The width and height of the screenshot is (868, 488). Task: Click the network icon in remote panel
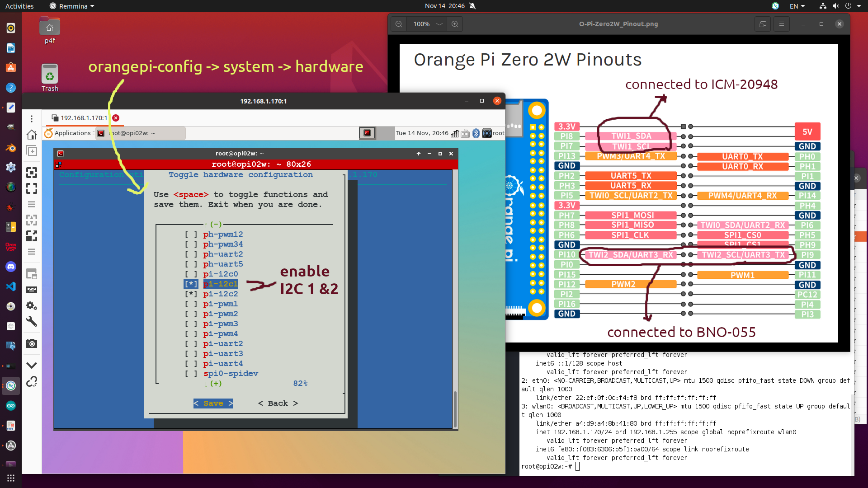[x=455, y=133]
